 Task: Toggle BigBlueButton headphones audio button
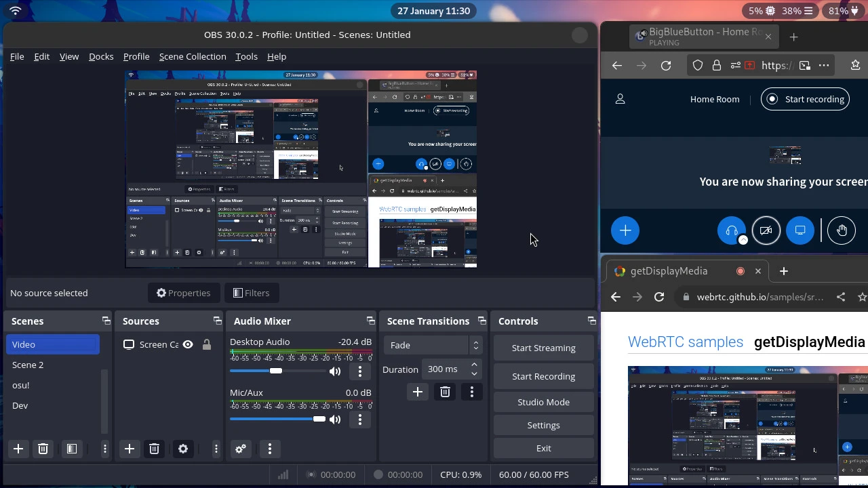pyautogui.click(x=731, y=230)
